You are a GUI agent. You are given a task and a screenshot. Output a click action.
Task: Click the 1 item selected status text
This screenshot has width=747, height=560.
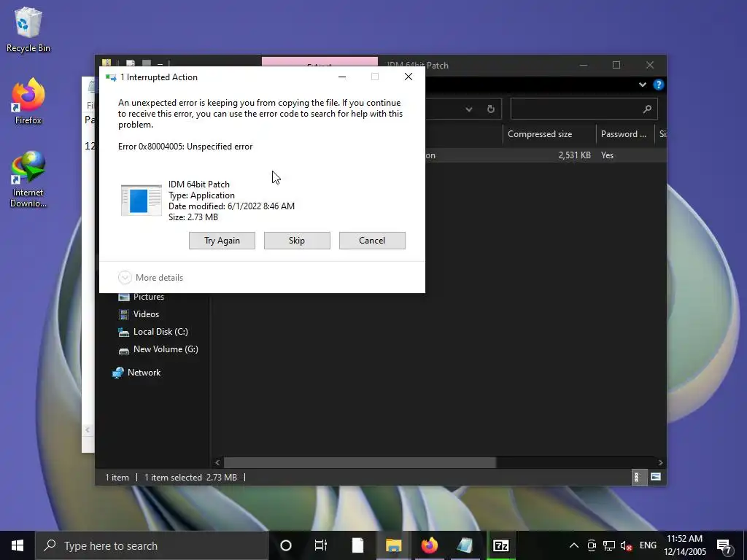click(173, 477)
